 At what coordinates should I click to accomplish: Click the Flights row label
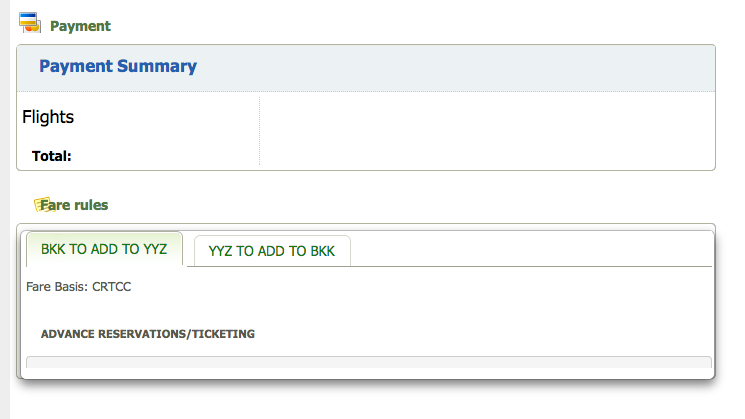(48, 117)
